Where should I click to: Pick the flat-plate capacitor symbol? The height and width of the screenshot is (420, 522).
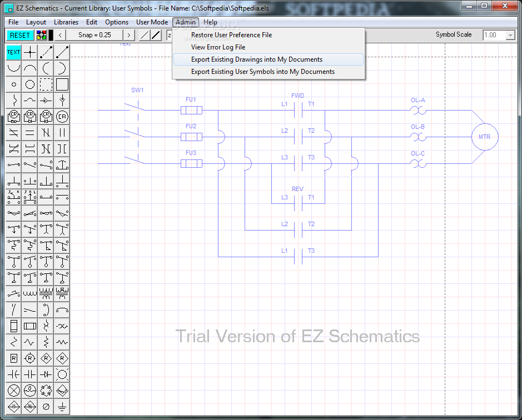point(29,374)
